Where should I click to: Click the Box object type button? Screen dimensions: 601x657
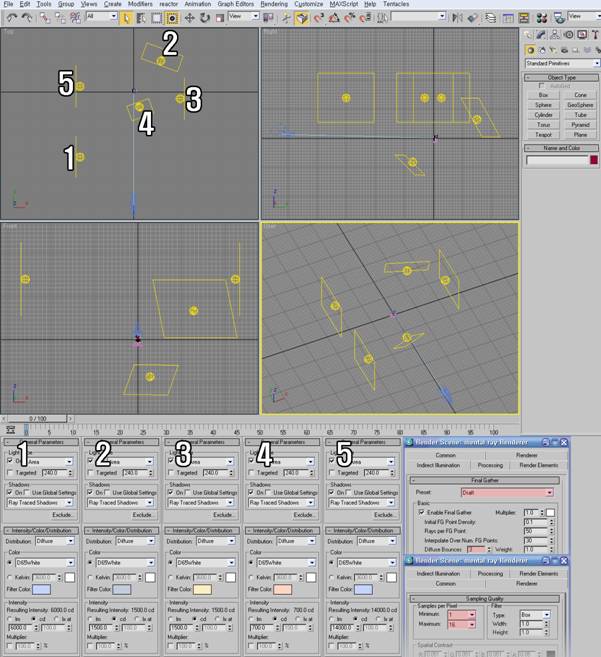pyautogui.click(x=543, y=95)
